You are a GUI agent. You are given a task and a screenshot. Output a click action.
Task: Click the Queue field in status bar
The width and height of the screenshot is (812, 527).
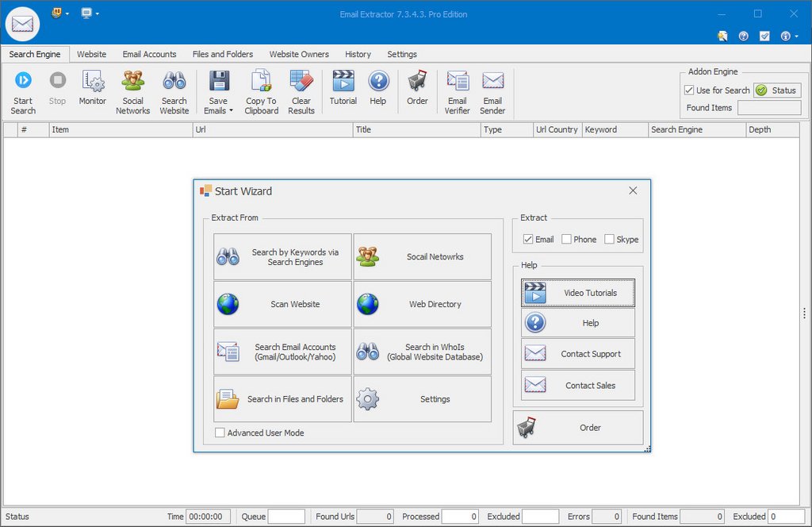(x=286, y=517)
